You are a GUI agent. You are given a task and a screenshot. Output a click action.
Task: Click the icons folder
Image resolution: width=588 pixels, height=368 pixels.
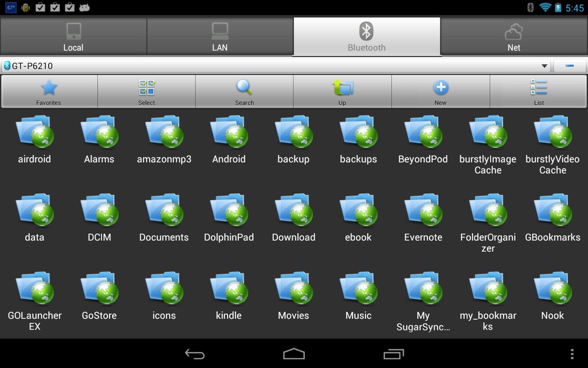[x=164, y=296]
